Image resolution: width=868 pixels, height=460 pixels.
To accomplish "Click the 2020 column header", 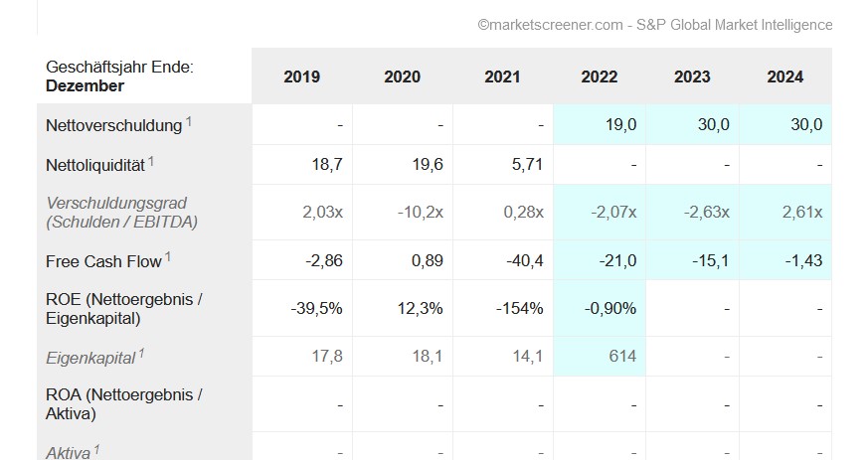I will point(402,77).
